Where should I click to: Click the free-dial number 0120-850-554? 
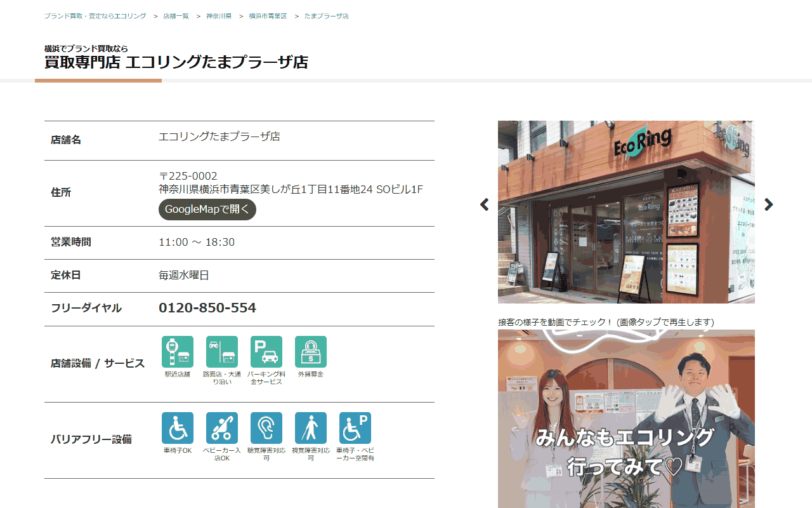[x=207, y=308]
